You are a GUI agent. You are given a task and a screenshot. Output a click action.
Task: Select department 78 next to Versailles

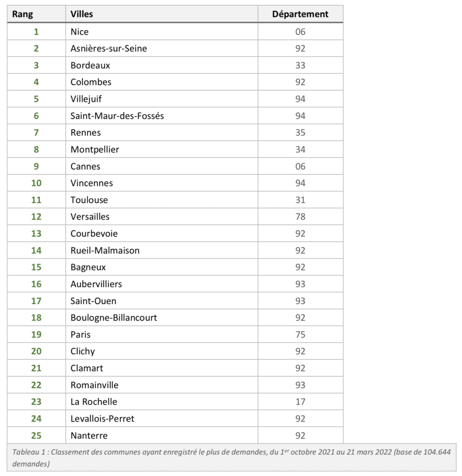300,217
